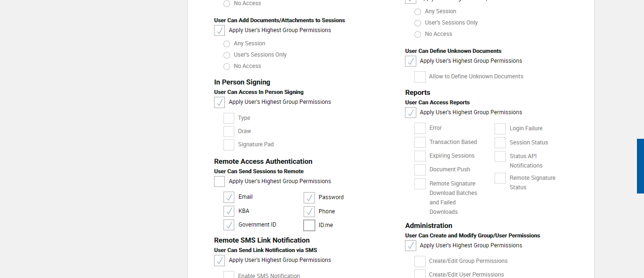The height and width of the screenshot is (278, 644).
Task: Uncheck the KBA authentication option
Action: (x=229, y=211)
